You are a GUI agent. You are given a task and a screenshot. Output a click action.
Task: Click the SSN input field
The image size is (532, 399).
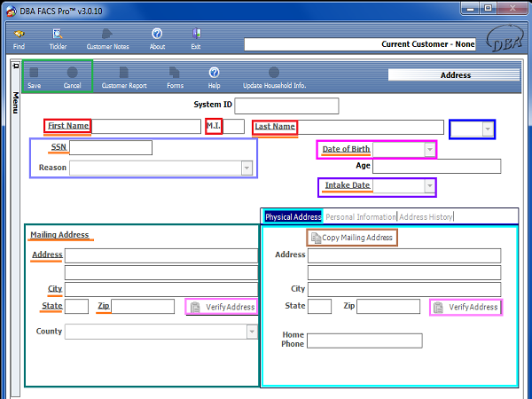click(x=111, y=147)
